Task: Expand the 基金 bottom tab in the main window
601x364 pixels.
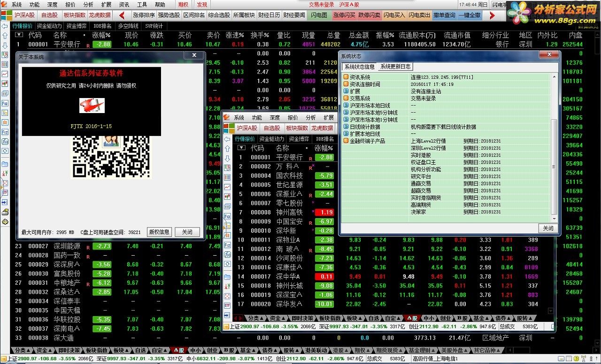Action: pos(248,350)
